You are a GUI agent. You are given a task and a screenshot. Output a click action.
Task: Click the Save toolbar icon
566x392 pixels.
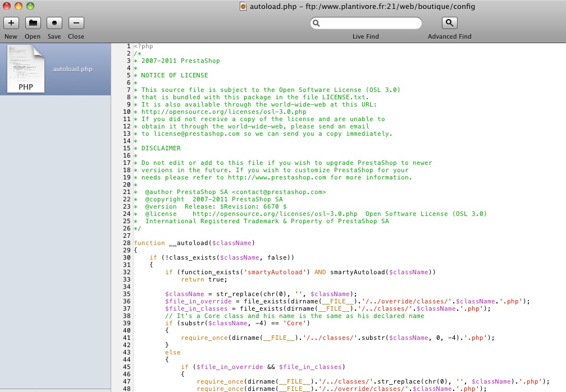[x=54, y=23]
